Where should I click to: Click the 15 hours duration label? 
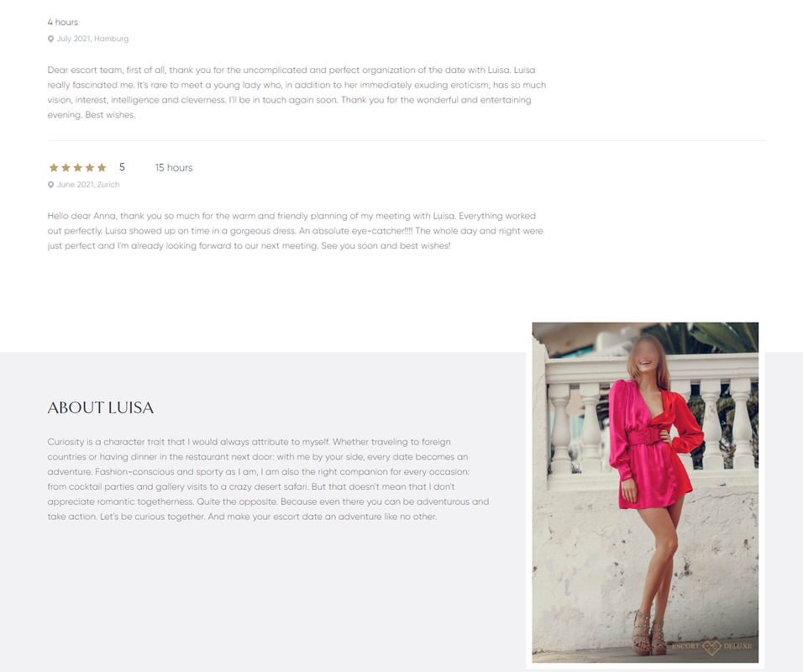click(x=174, y=167)
